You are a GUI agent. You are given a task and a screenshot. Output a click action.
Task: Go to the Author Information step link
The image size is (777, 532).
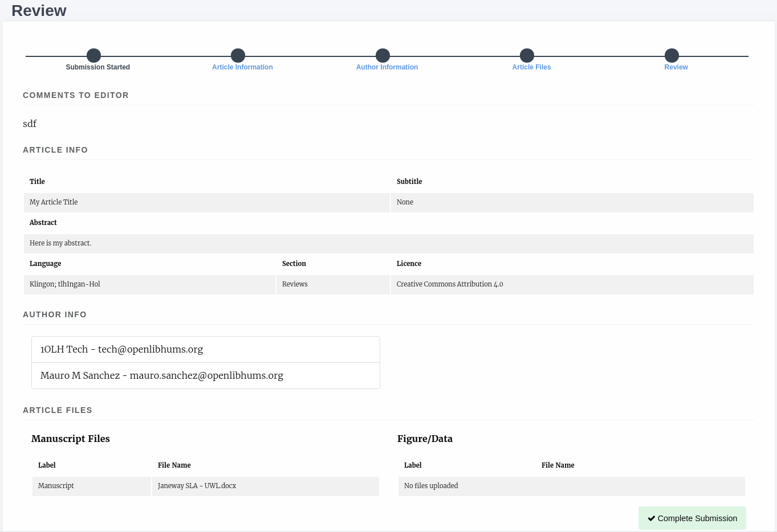(387, 67)
